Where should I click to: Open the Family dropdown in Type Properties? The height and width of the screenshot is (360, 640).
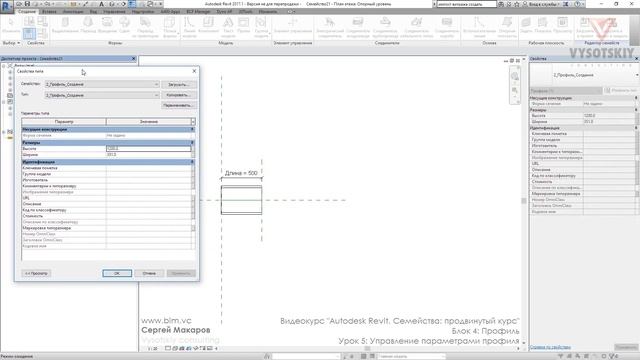pos(102,84)
